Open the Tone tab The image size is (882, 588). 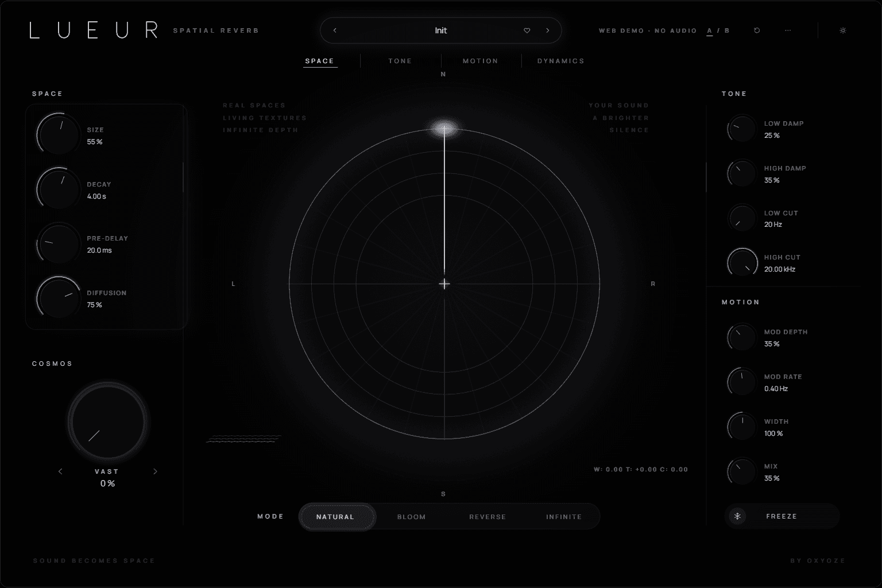coord(400,61)
